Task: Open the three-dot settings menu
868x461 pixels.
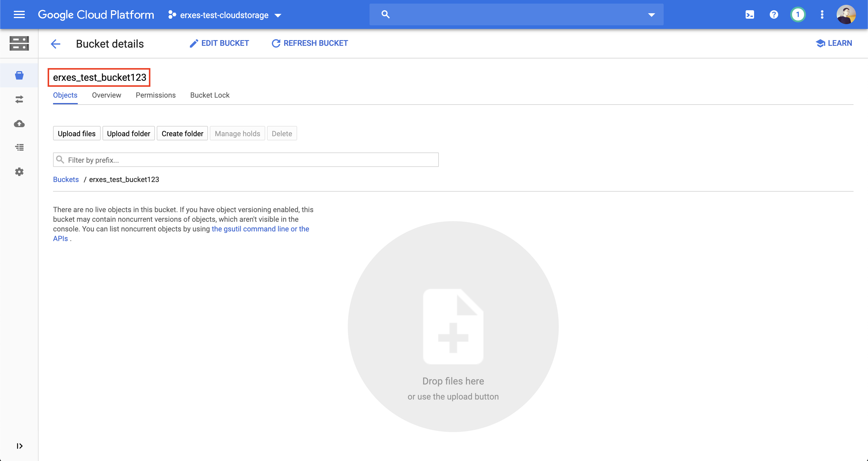Action: [822, 14]
